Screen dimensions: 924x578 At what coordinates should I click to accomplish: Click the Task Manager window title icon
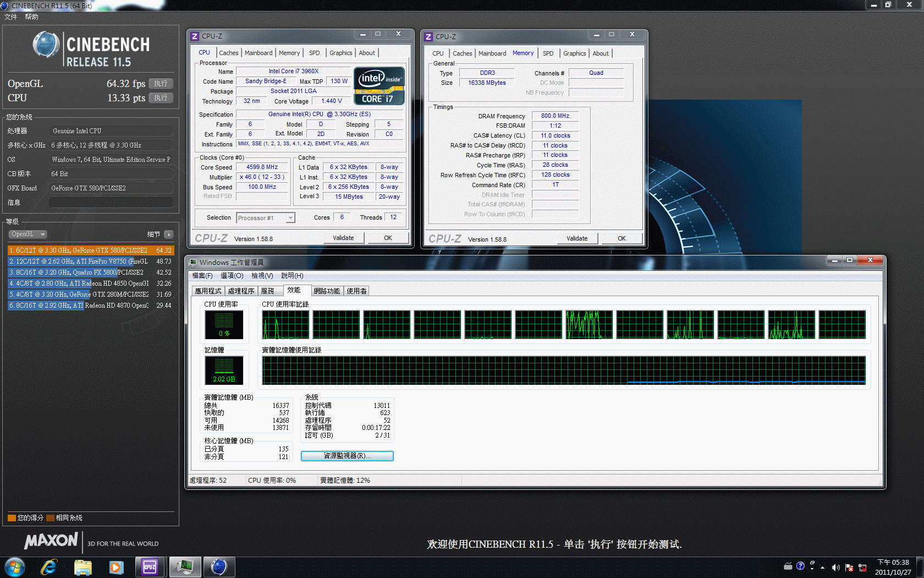(x=193, y=262)
